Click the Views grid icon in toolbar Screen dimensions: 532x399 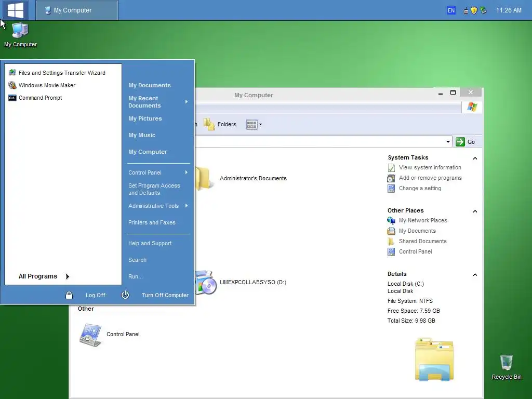(252, 125)
